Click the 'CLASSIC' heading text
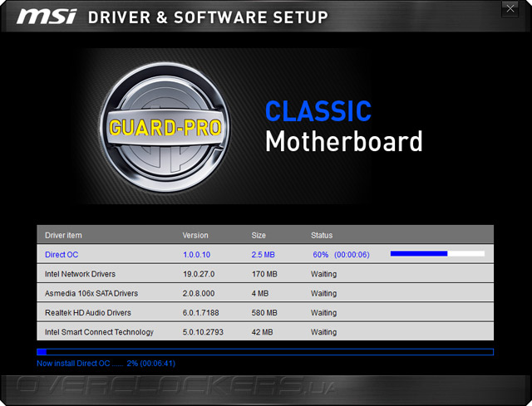The image size is (532, 406). coord(318,110)
